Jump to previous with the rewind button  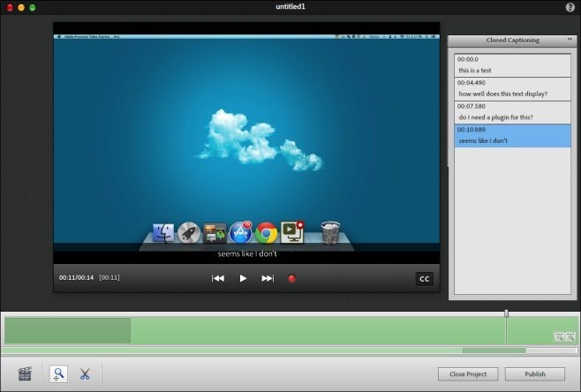[x=218, y=278]
